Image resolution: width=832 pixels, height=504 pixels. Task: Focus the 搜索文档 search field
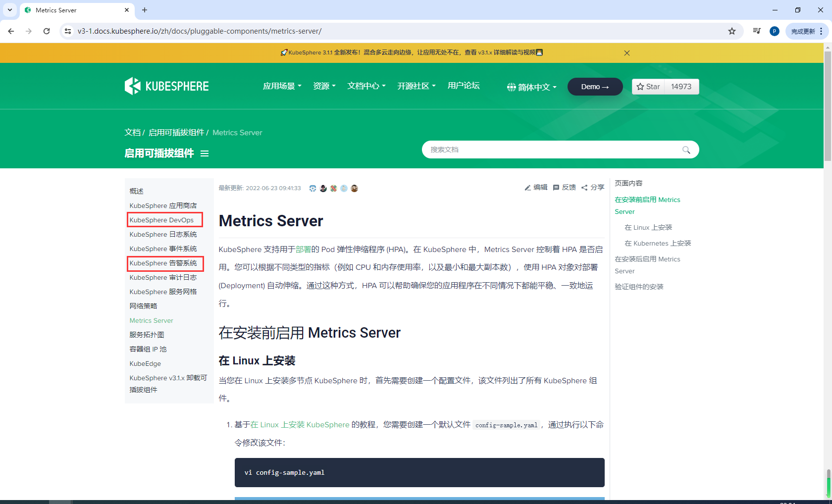point(560,150)
